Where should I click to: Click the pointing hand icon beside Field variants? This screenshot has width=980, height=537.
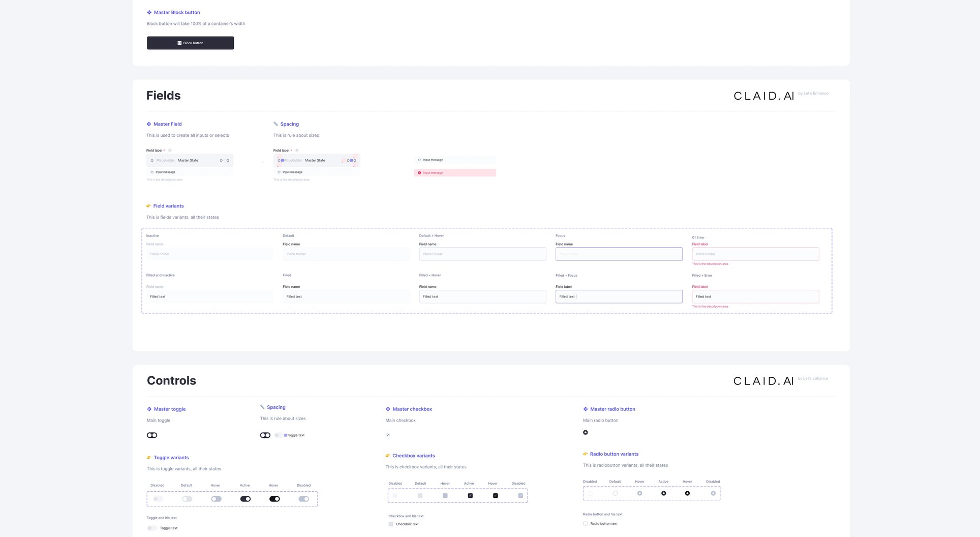click(149, 206)
